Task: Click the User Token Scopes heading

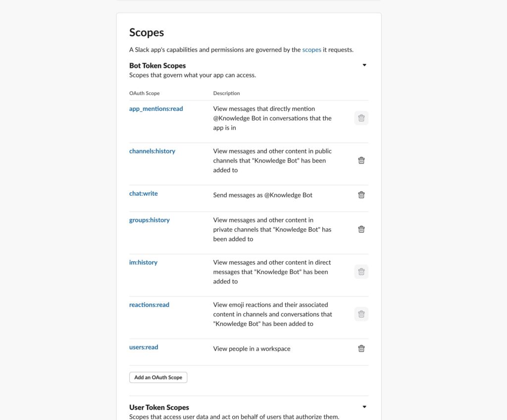Action: point(159,407)
